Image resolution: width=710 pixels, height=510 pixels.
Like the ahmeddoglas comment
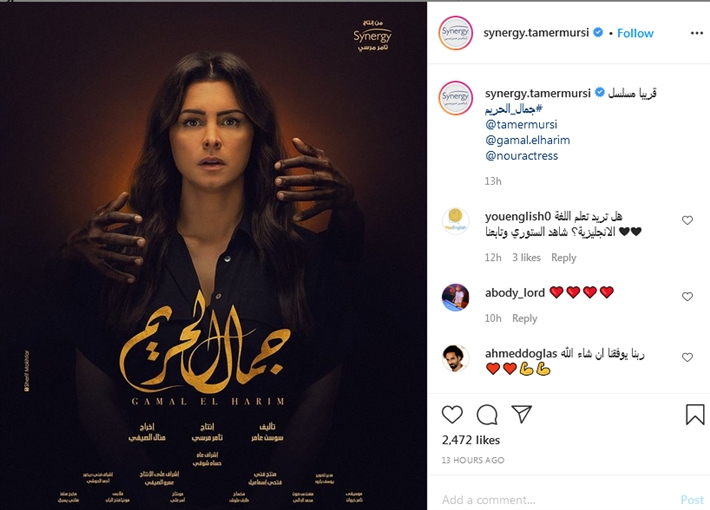687,357
